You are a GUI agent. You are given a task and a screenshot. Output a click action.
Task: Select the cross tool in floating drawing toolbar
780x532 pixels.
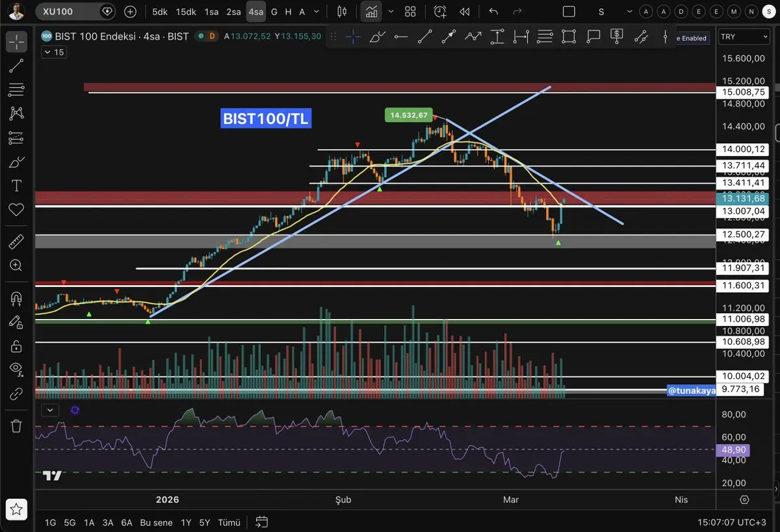353,37
